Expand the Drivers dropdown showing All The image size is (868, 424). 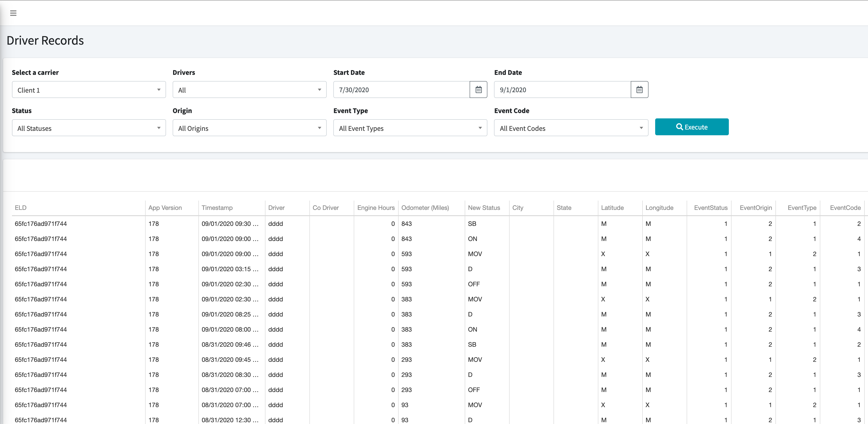tap(249, 90)
